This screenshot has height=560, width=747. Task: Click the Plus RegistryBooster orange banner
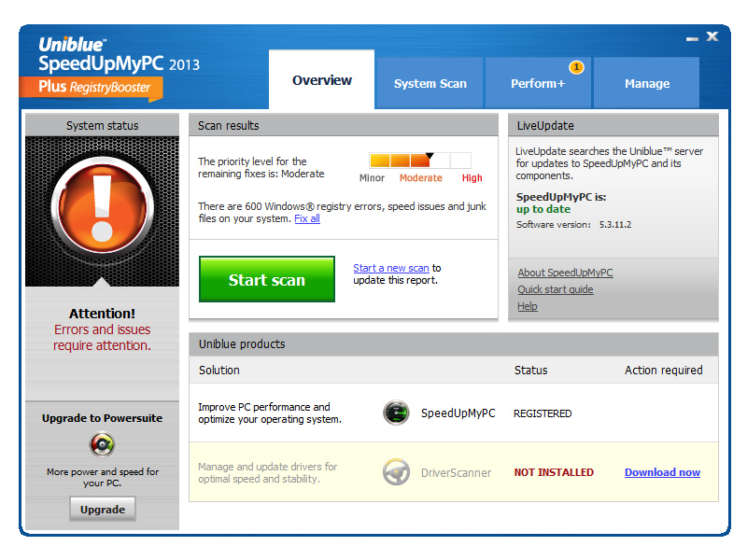coord(92,88)
